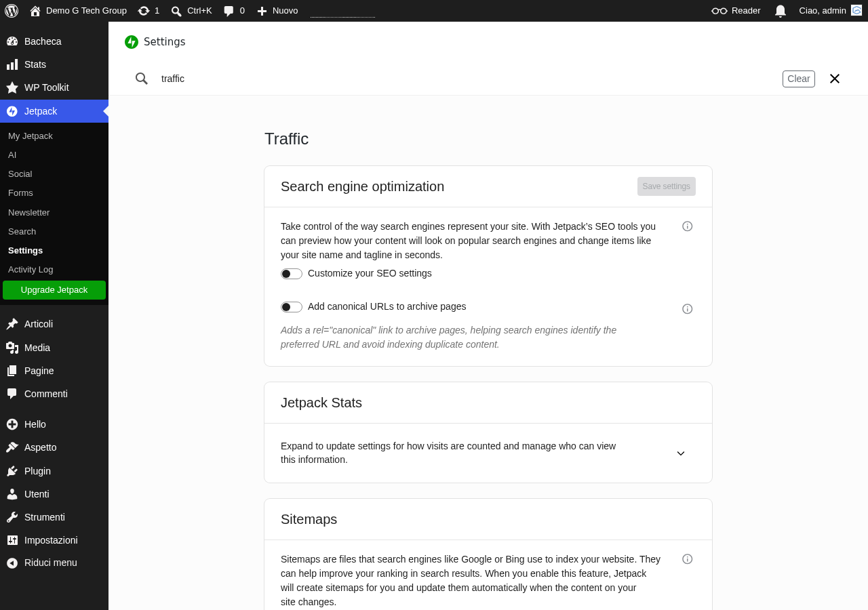Click the notifications bell icon

(781, 11)
